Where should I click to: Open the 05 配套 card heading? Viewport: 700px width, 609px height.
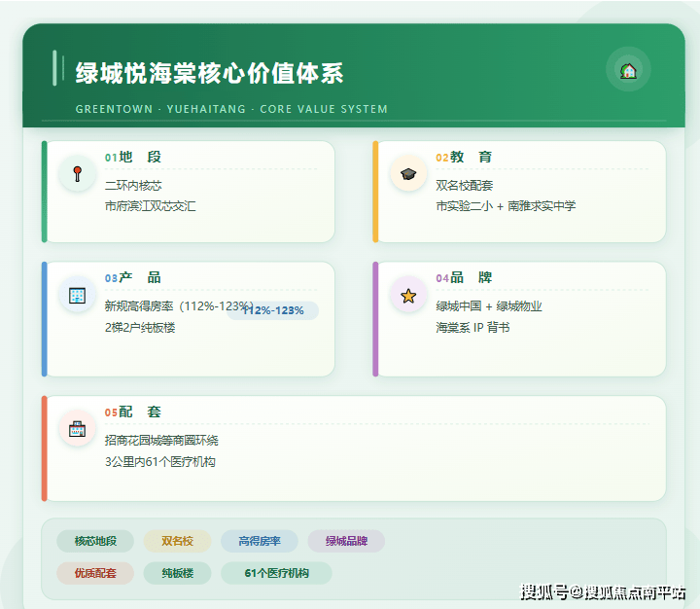(133, 412)
